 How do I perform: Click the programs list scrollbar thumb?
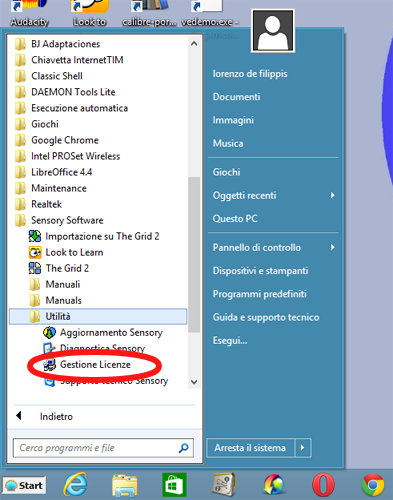point(194,254)
